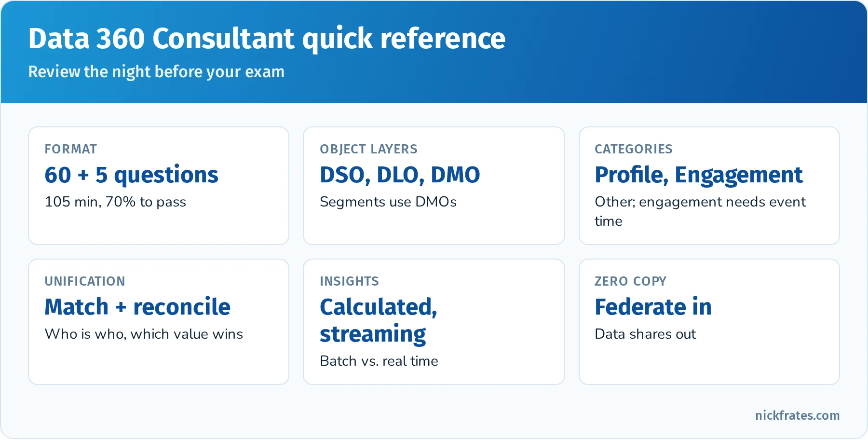
Task: Select the OBJECT LAYERS label
Action: (368, 149)
